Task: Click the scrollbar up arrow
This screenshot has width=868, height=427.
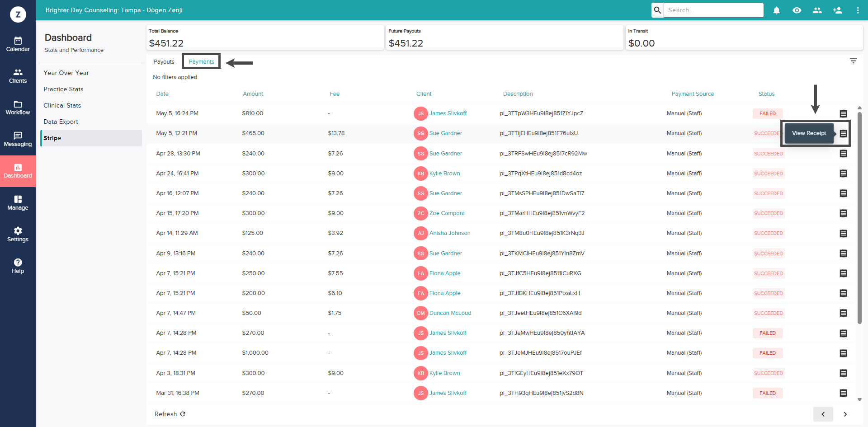Action: pyautogui.click(x=859, y=108)
